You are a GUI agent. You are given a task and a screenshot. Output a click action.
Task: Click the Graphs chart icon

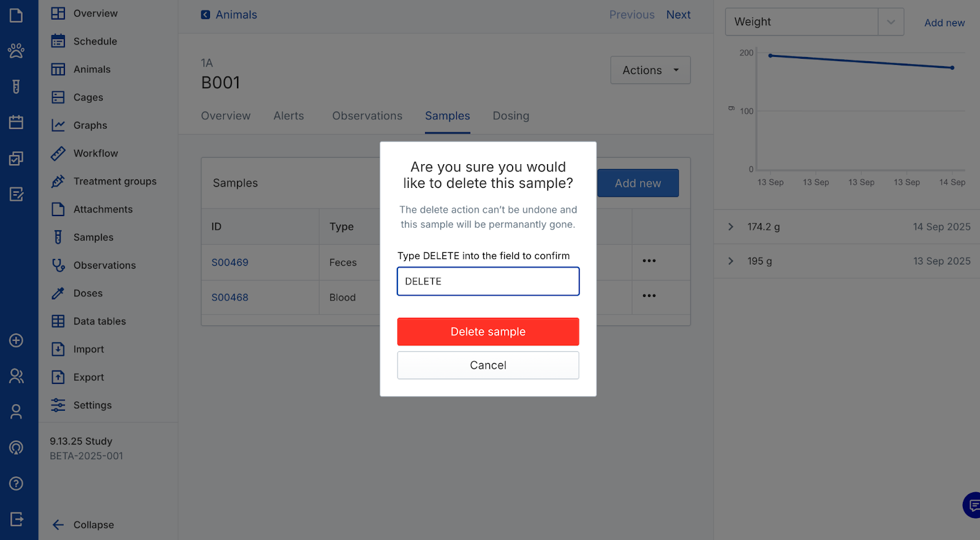click(58, 126)
